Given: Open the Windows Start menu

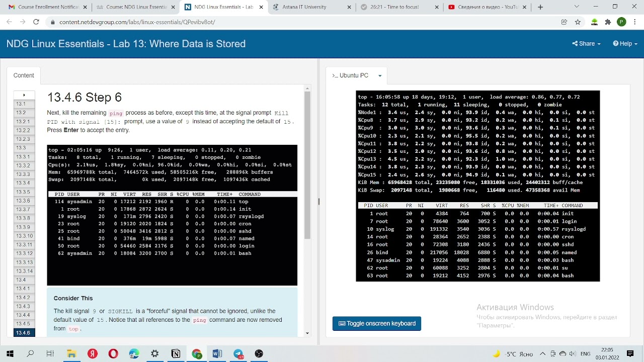Looking at the screenshot, I should [x=10, y=353].
